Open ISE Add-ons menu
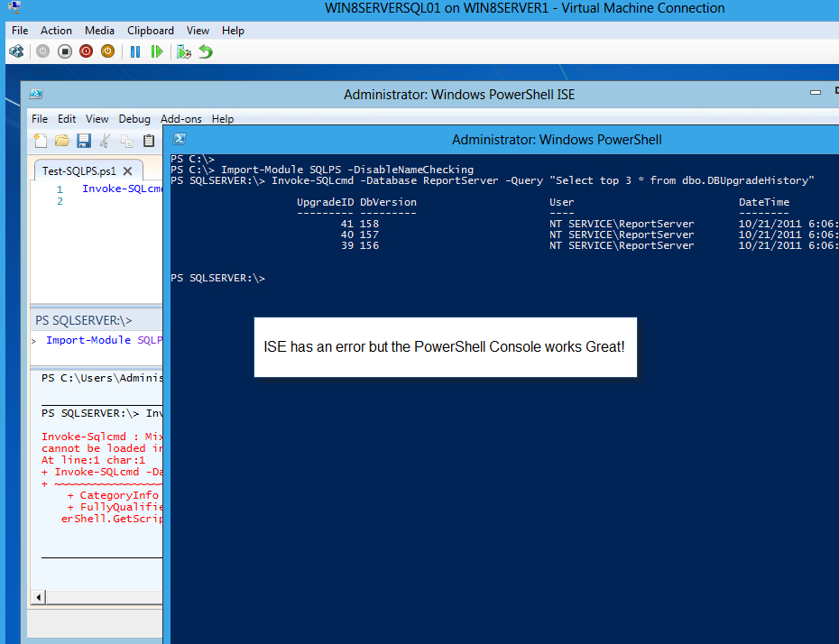The image size is (839, 644). tap(180, 119)
